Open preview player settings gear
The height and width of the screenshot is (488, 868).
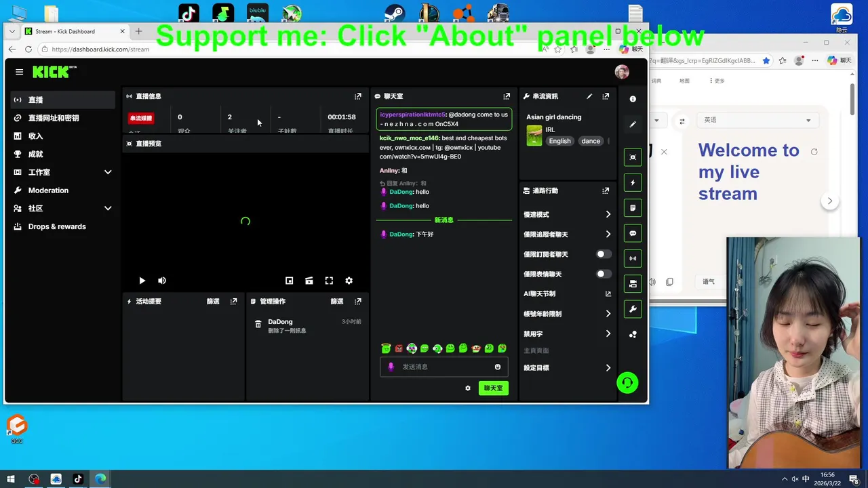[x=349, y=281]
